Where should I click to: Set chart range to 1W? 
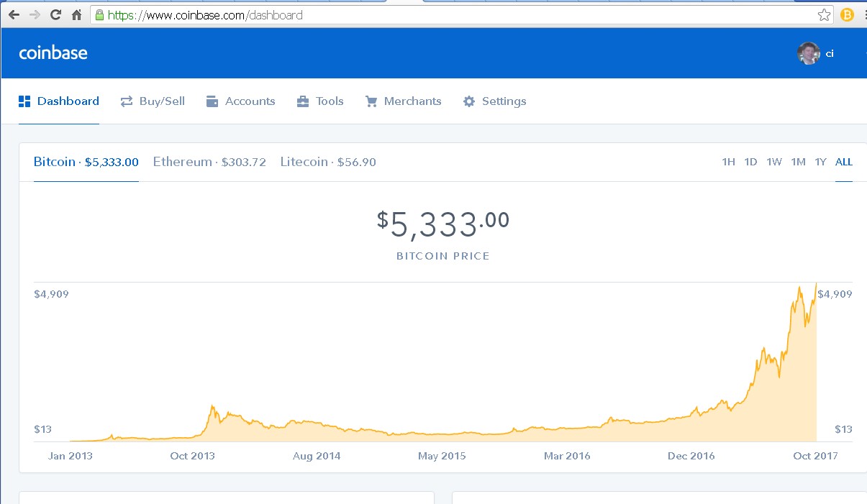tap(774, 162)
